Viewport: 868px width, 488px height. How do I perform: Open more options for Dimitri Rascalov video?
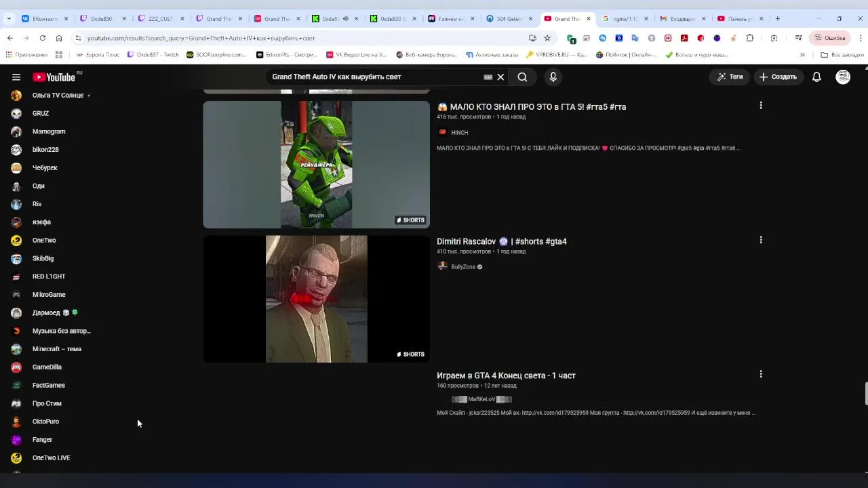pyautogui.click(x=761, y=240)
